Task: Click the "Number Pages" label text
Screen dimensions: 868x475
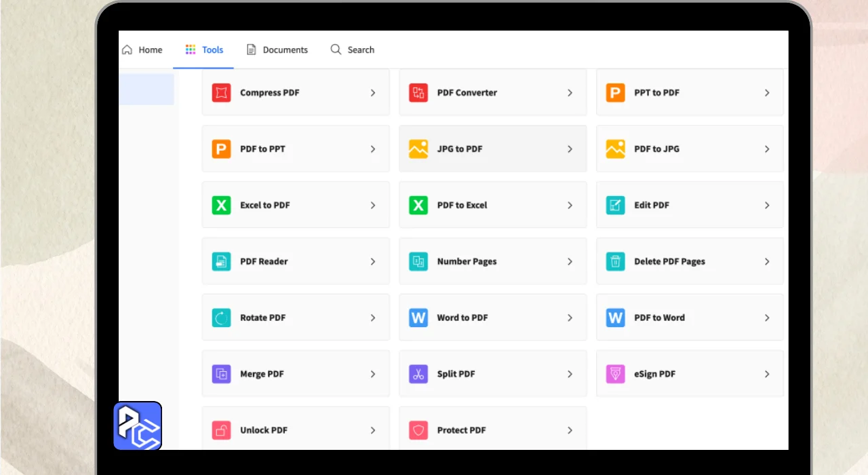Action: coord(467,262)
